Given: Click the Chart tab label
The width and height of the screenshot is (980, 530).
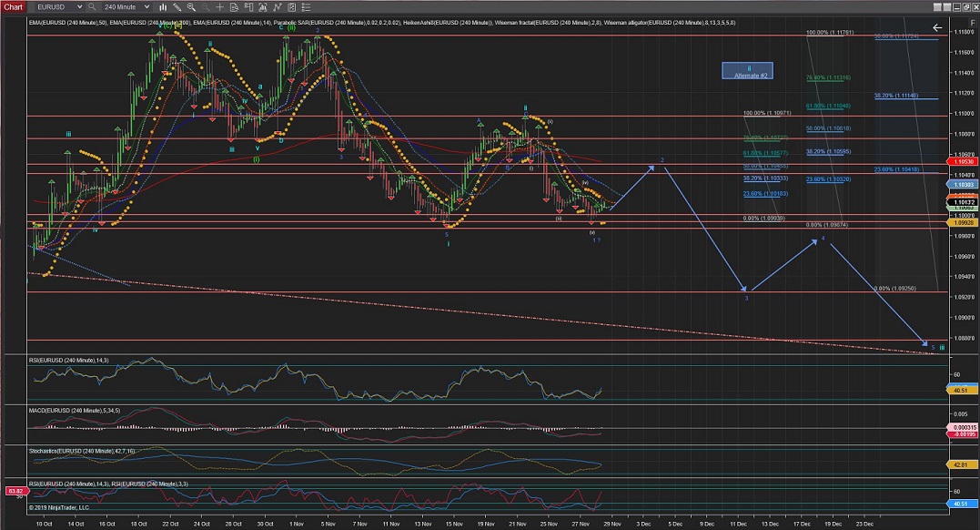Looking at the screenshot, I should 14,6.
